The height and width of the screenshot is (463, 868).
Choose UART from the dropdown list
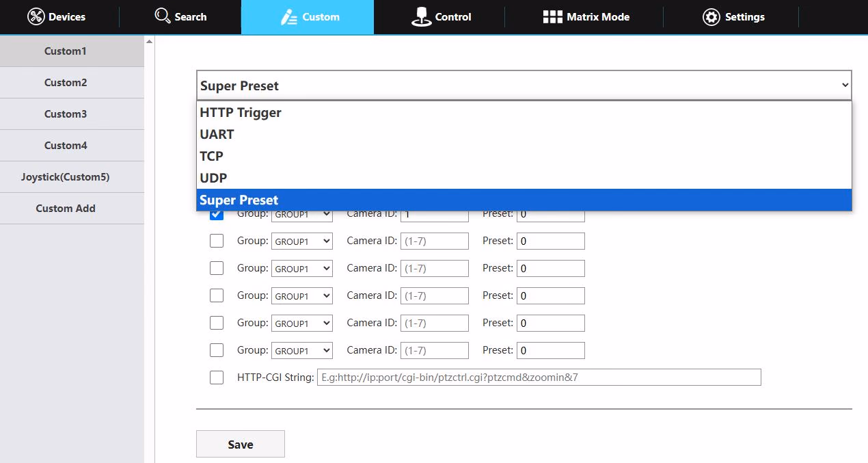click(524, 134)
